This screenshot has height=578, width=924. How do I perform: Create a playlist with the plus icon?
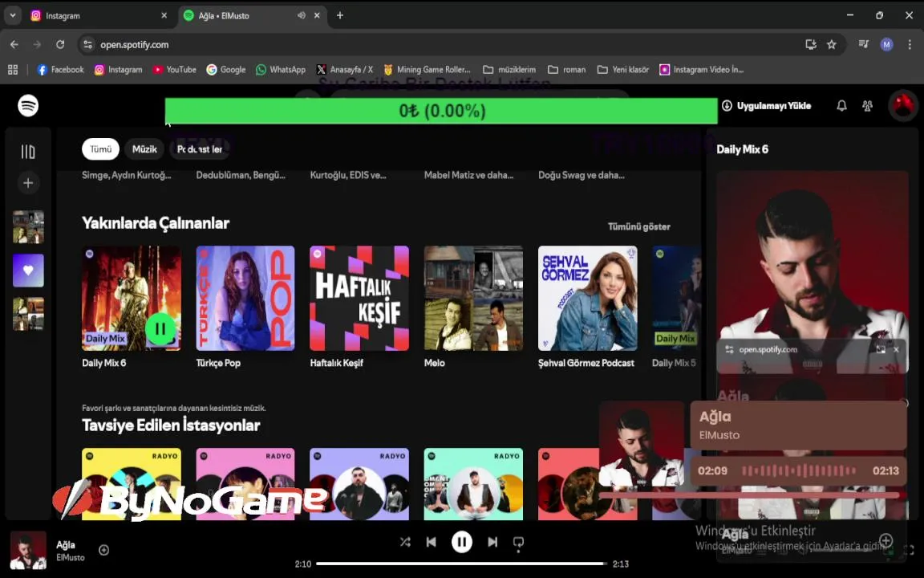[x=28, y=183]
